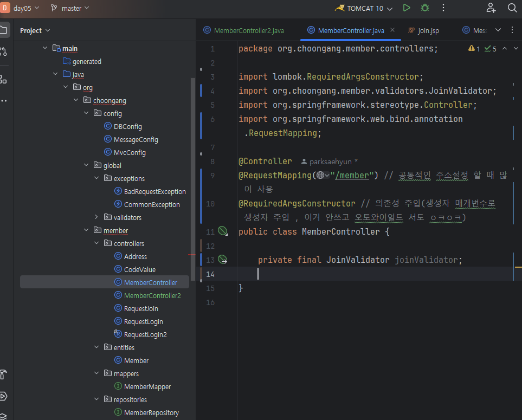Toggle the Project tool window folder icon
This screenshot has height=420, width=522.
pos(3,29)
